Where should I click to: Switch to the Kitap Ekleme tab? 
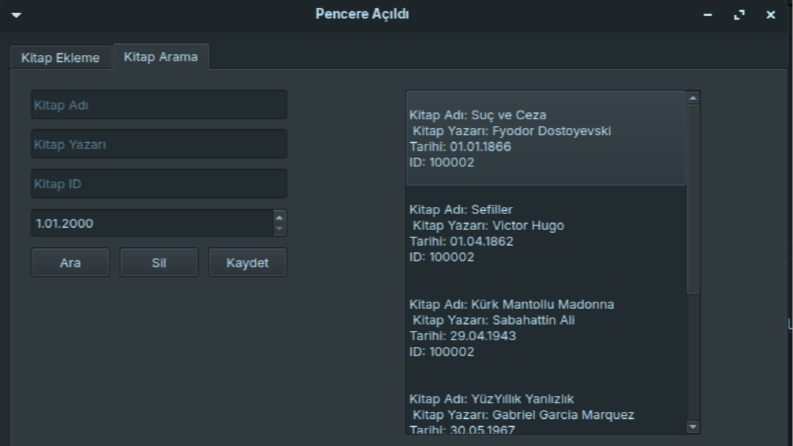click(60, 58)
